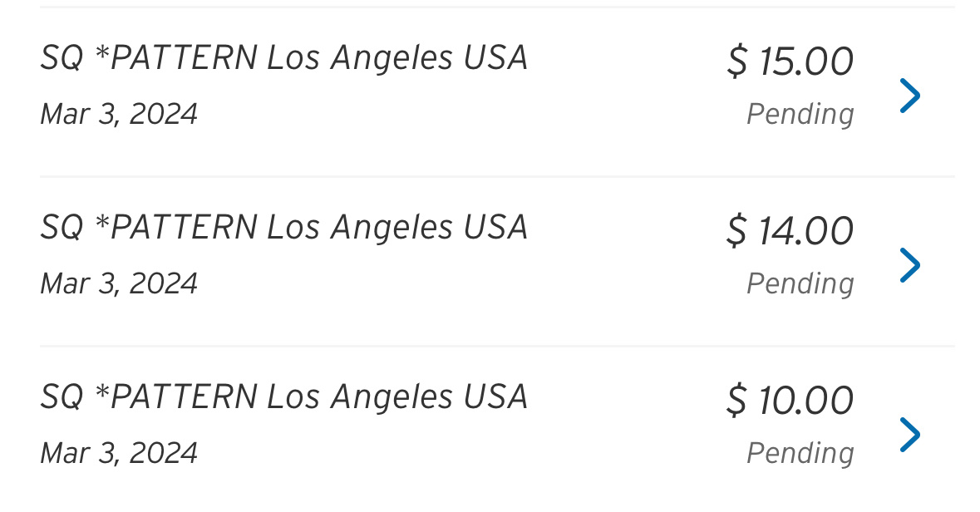Open the SQ *PATTERN merchant text on the $10.00 row
The image size is (980, 512).
283,397
